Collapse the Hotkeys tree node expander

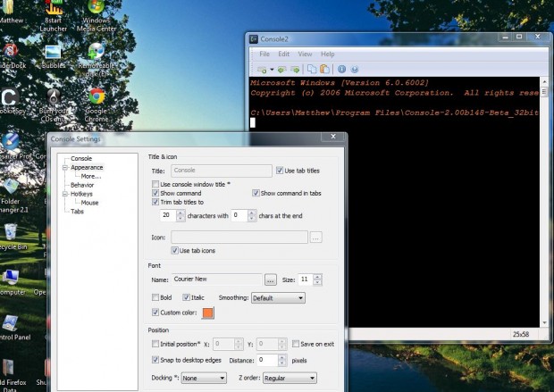pyautogui.click(x=65, y=194)
